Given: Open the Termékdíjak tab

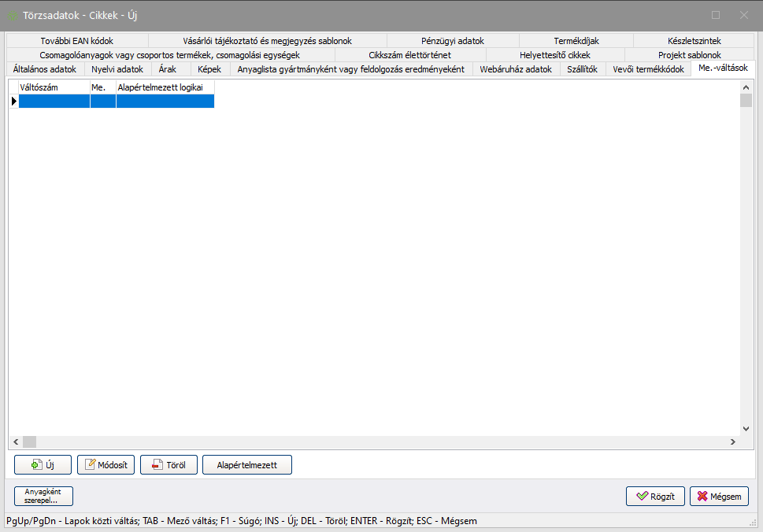Looking at the screenshot, I should 576,41.
